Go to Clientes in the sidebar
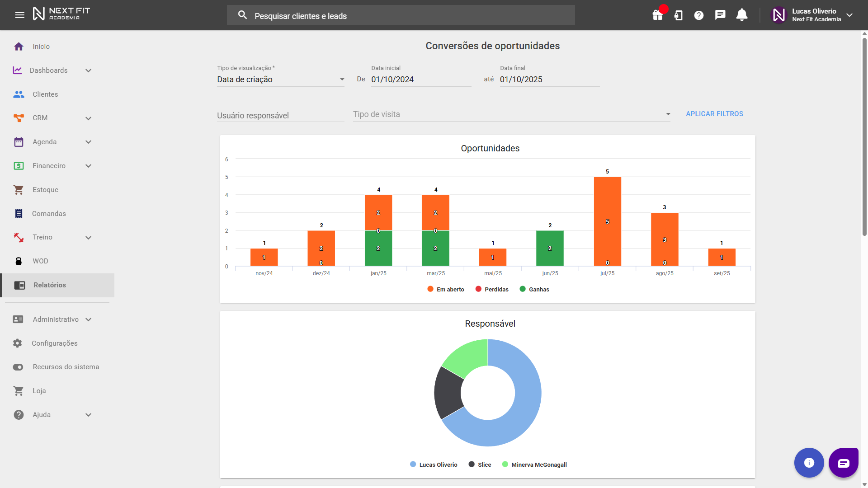Screen dimensions: 868x488 (45, 94)
